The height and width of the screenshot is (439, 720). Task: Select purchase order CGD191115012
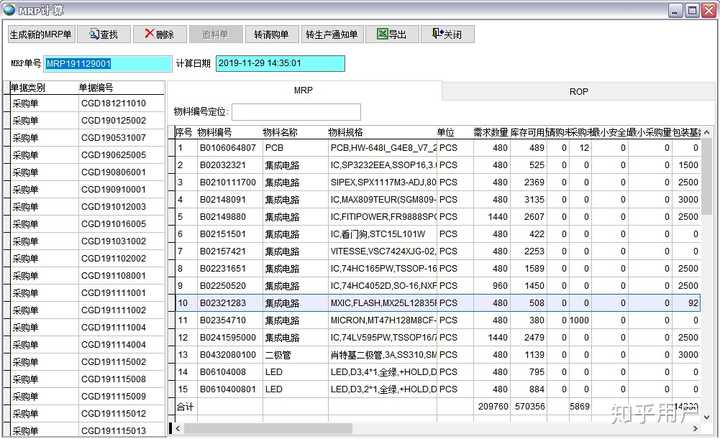tap(113, 413)
